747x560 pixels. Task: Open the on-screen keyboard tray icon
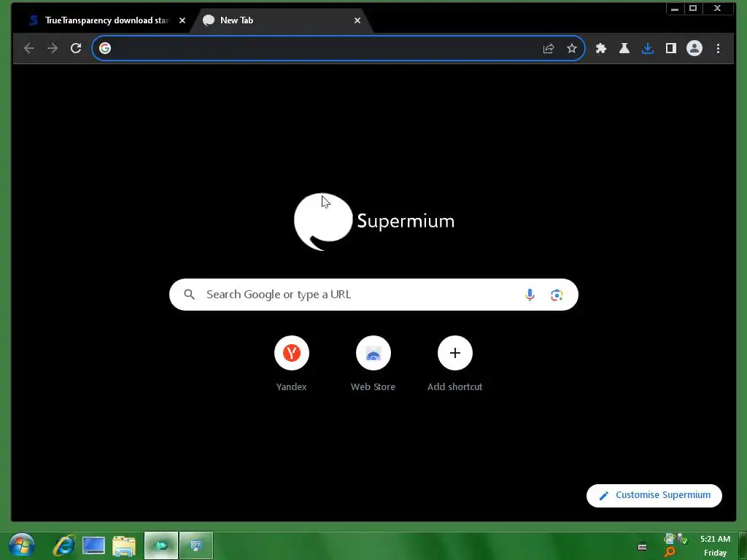tap(642, 545)
